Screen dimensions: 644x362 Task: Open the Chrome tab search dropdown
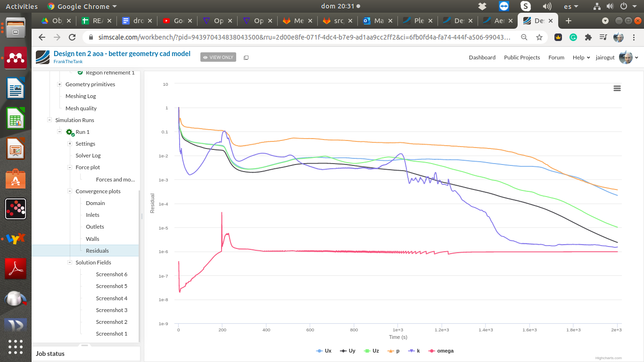coord(605,21)
